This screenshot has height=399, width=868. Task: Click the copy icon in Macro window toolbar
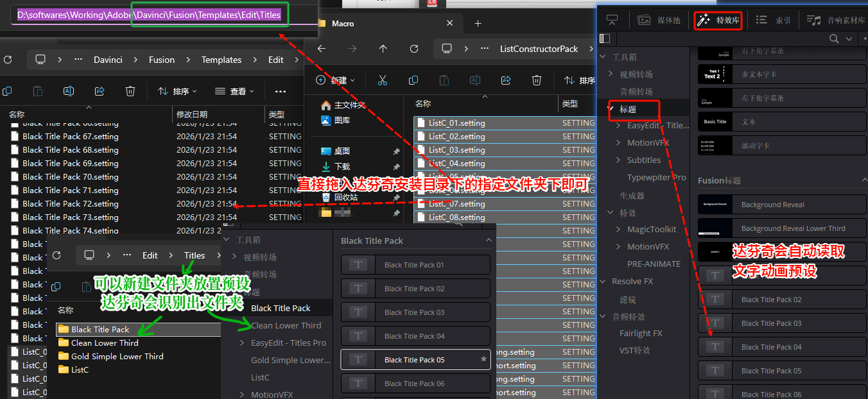(413, 80)
